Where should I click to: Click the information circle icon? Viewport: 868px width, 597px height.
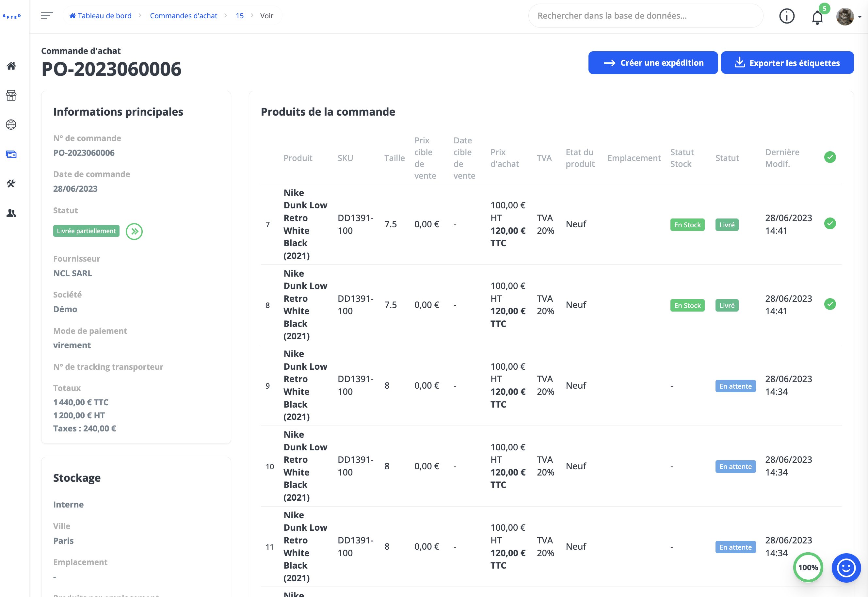786,16
